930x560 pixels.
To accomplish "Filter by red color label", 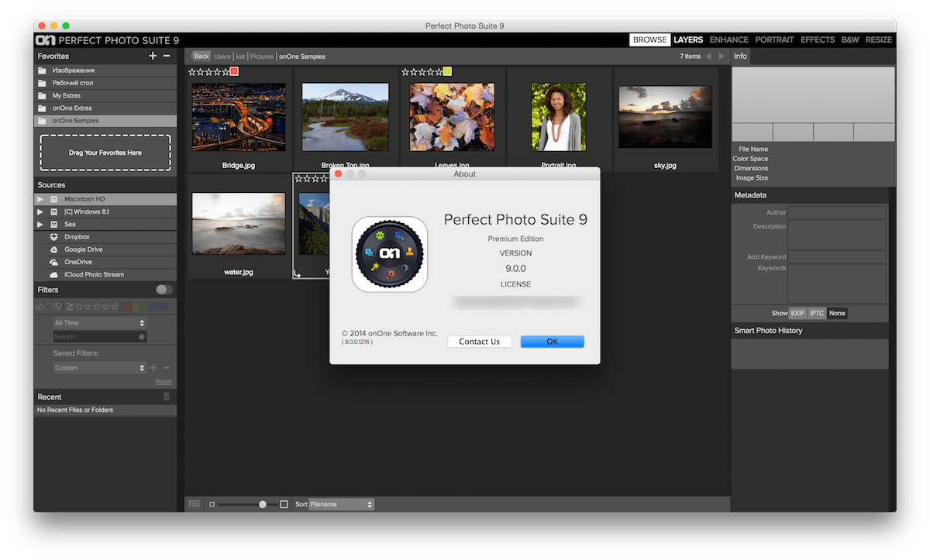I will point(126,307).
